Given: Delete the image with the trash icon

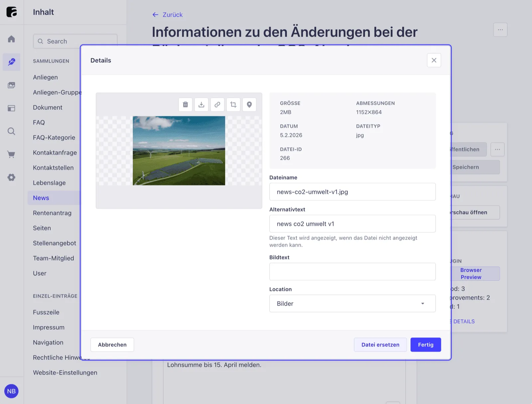Looking at the screenshot, I should pyautogui.click(x=186, y=105).
